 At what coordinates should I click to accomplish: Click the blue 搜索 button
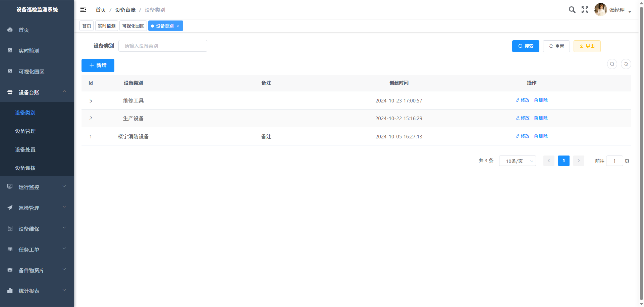(x=525, y=46)
